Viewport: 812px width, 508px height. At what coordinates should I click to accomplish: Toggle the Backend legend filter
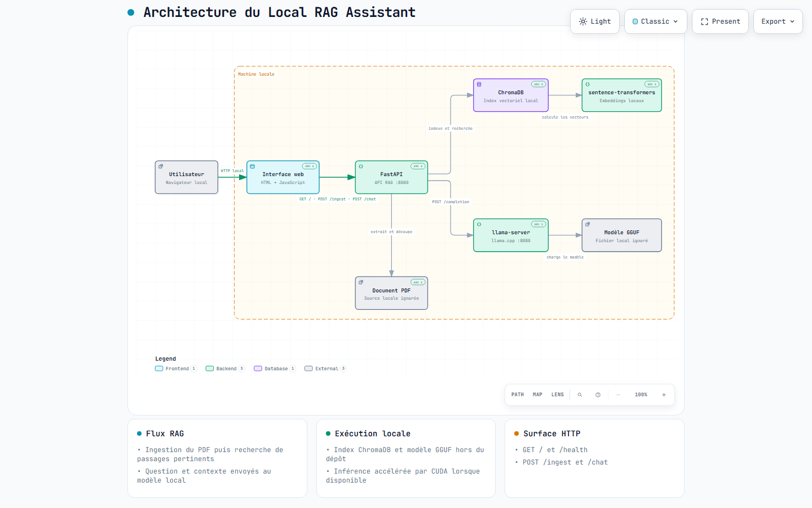[x=225, y=369]
